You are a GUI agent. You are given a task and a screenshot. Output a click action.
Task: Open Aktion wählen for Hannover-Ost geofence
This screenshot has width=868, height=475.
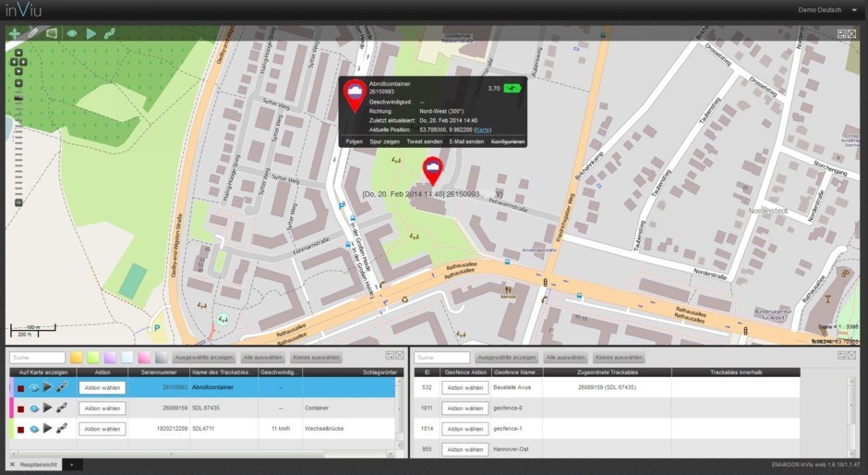pos(465,449)
